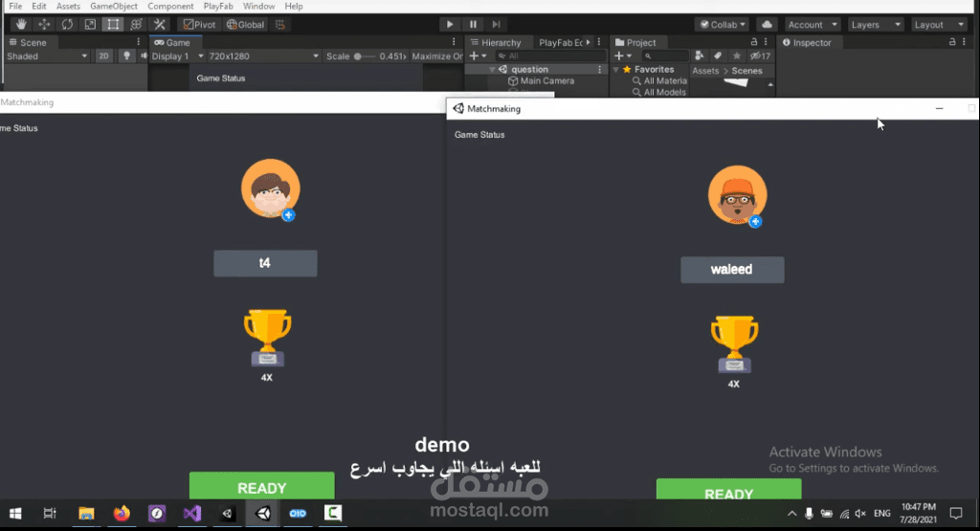Switch to the PlayFab tab beside Hierarchy
Screen dimensions: 980x531
pyautogui.click(x=561, y=42)
